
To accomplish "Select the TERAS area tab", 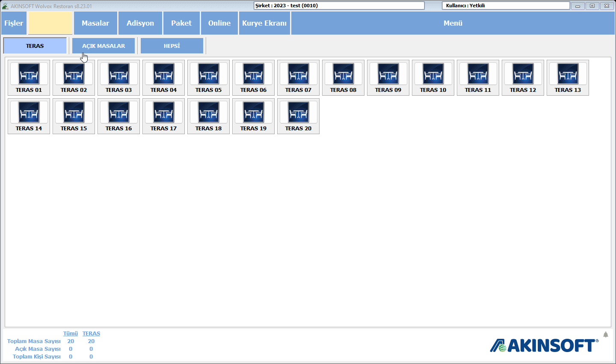I will (35, 46).
